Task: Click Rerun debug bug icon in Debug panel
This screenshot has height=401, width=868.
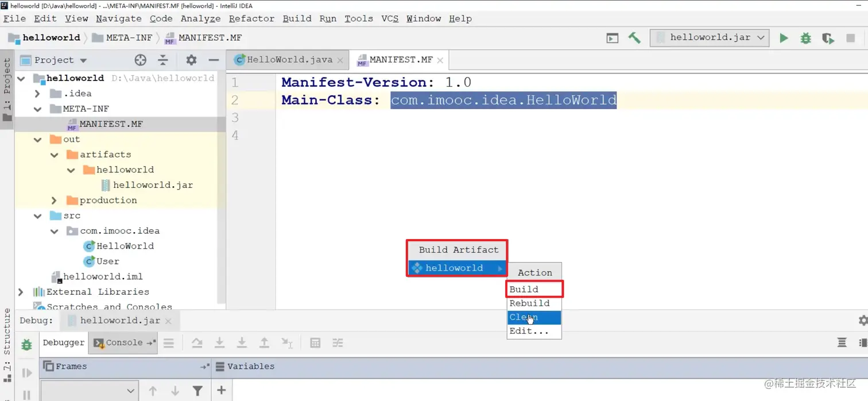Action: pyautogui.click(x=26, y=345)
